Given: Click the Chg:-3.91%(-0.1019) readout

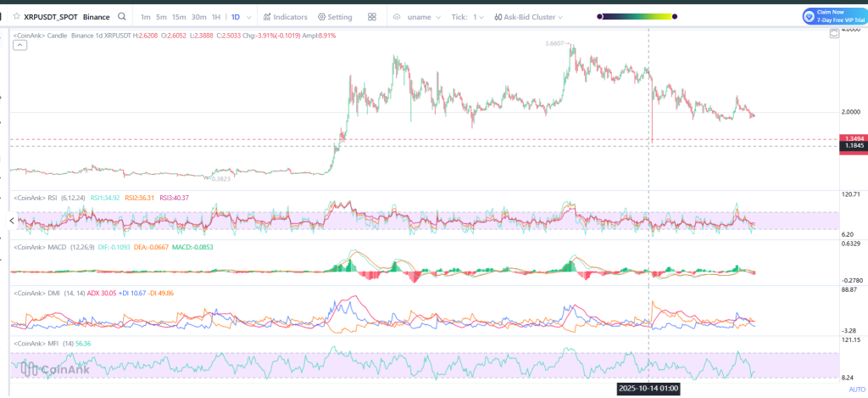Looking at the screenshot, I should coord(270,36).
